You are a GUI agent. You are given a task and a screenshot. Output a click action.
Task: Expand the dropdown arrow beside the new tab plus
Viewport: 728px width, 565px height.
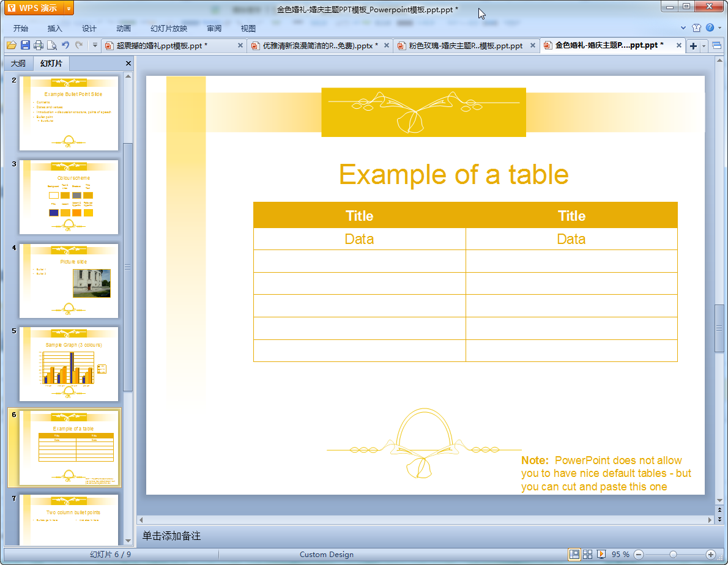704,46
